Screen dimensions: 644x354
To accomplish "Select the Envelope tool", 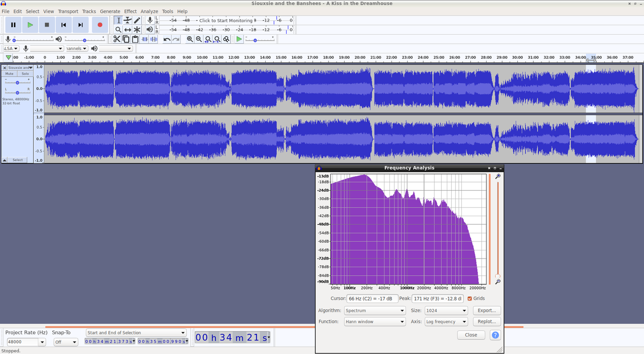I will pos(128,20).
